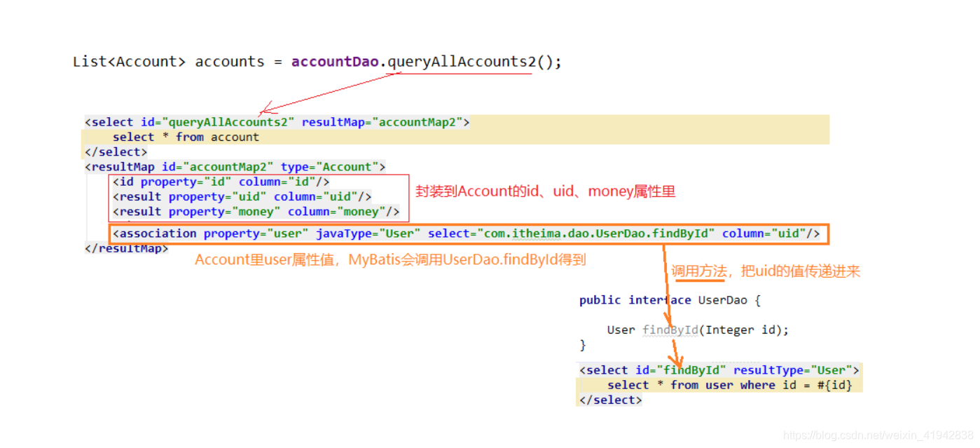Click the <resultMap id="accountMap2" type="Account"> line
This screenshot has height=448, width=980.
click(x=235, y=167)
